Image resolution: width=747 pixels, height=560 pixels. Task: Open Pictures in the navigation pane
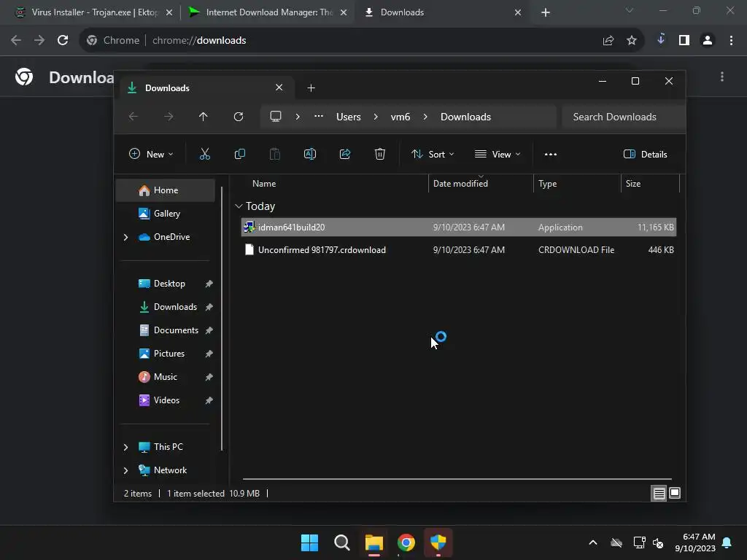point(166,354)
